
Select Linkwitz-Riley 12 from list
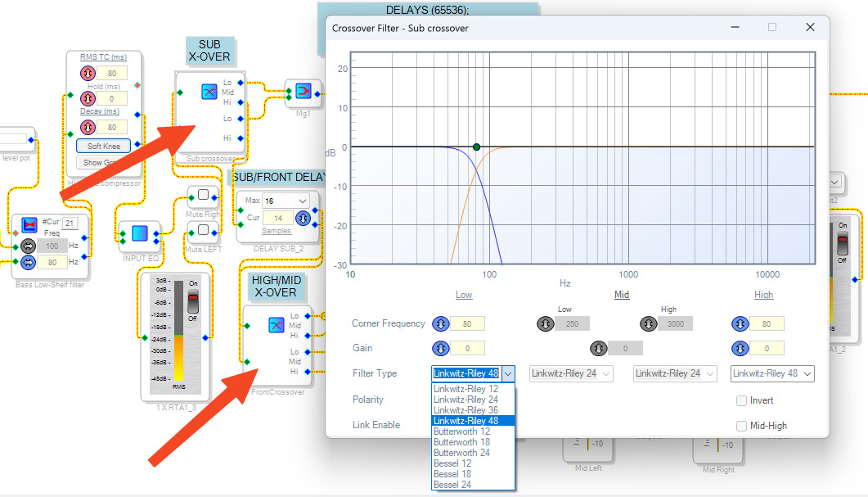474,389
